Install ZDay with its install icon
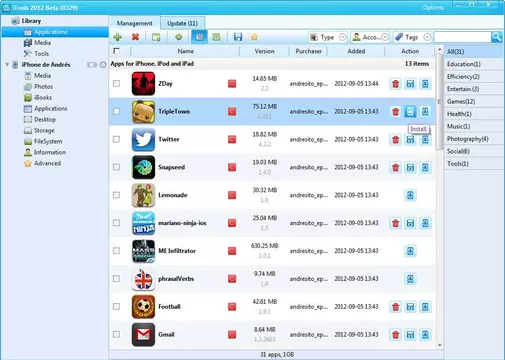Viewport: 505px width, 360px height. 425,84
